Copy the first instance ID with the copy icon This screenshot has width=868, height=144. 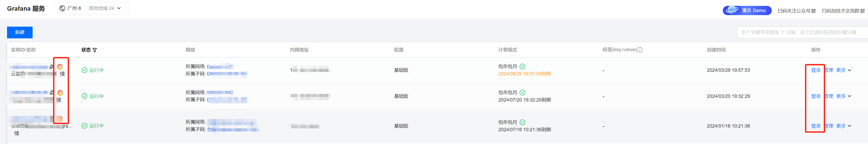pyautogui.click(x=52, y=67)
